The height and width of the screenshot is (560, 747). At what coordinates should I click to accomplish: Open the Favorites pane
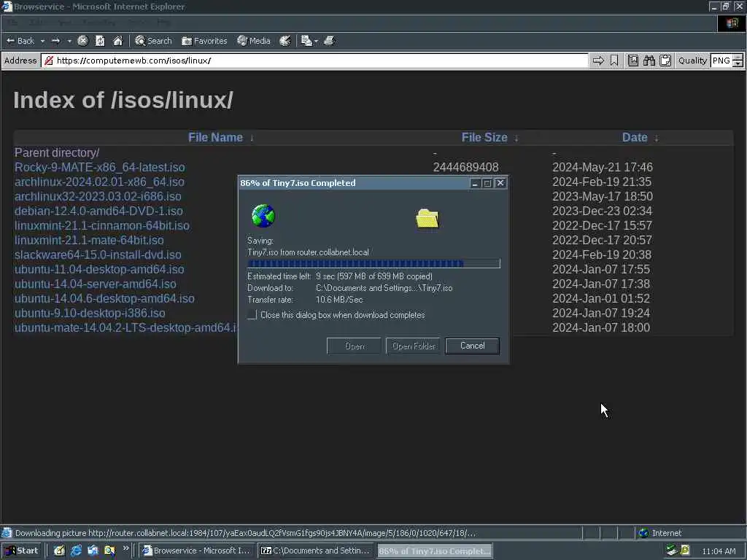click(204, 41)
